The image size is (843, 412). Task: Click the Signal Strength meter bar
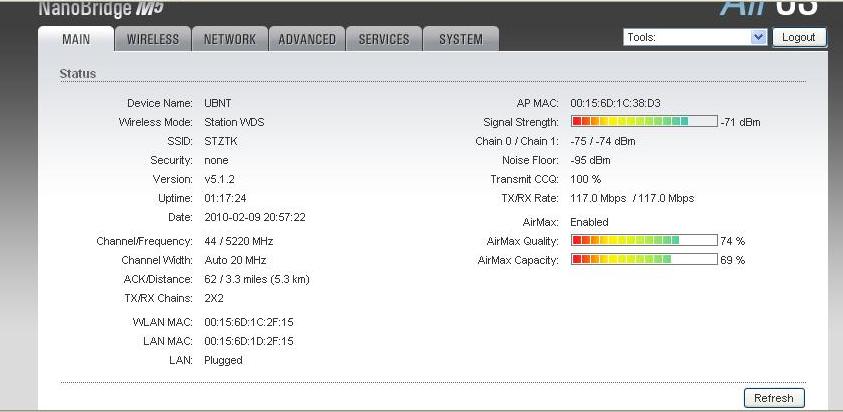[x=643, y=122]
